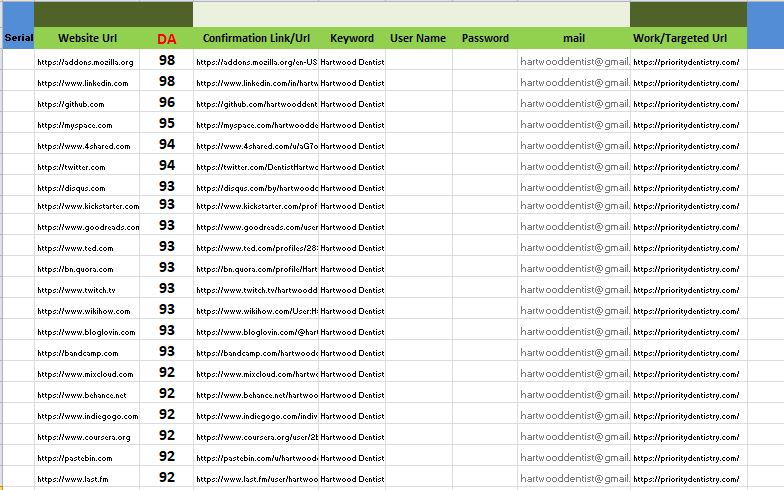This screenshot has width=784, height=490.
Task: Select the DA value 96 cell
Action: coord(166,103)
